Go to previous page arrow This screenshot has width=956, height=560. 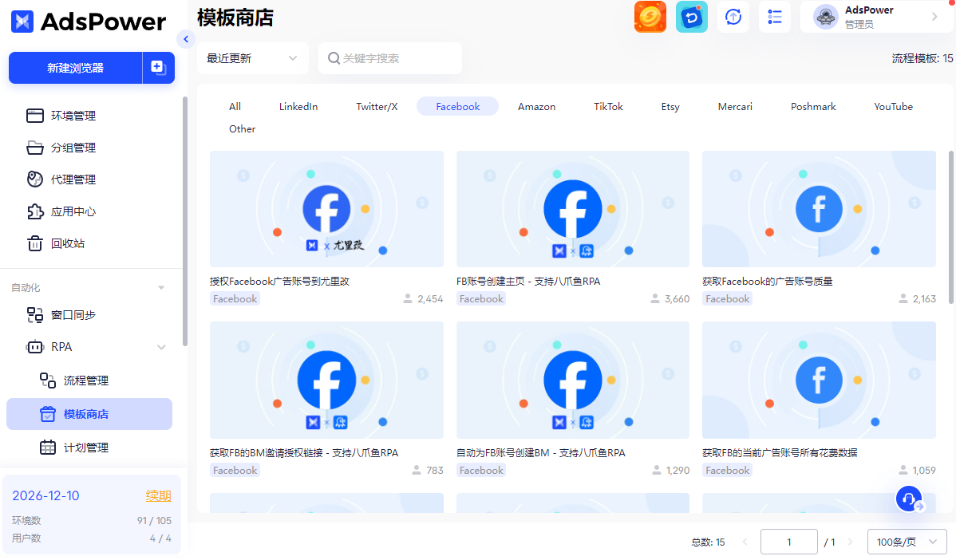(x=745, y=542)
